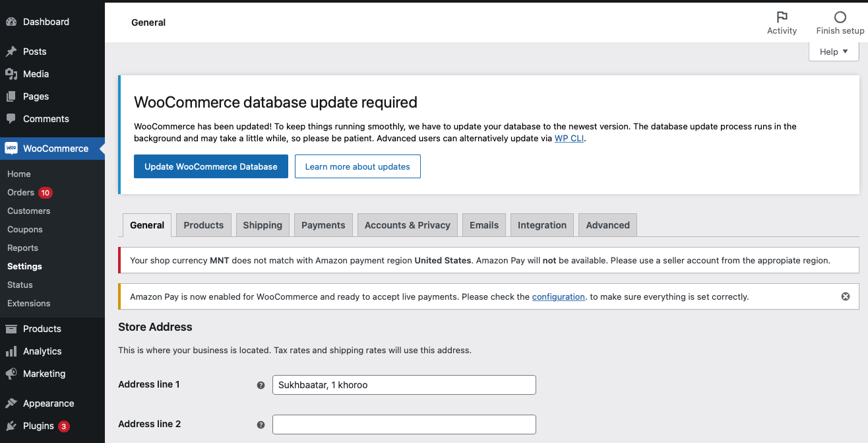The height and width of the screenshot is (443, 868).
Task: Click the Products box icon
Action: [11, 329]
